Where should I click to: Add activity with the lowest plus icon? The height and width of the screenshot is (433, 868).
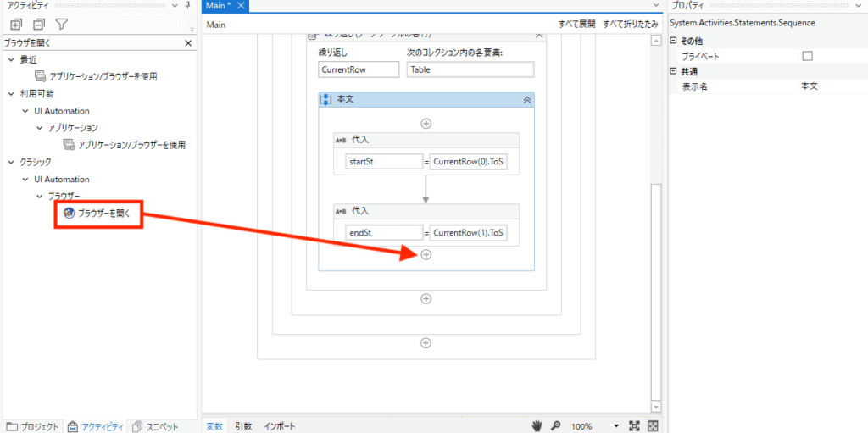tap(426, 343)
